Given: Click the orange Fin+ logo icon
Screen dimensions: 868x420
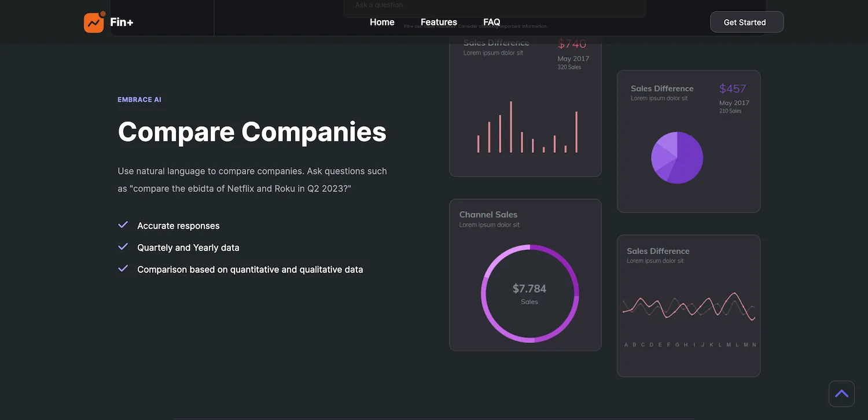Looking at the screenshot, I should click(x=94, y=23).
